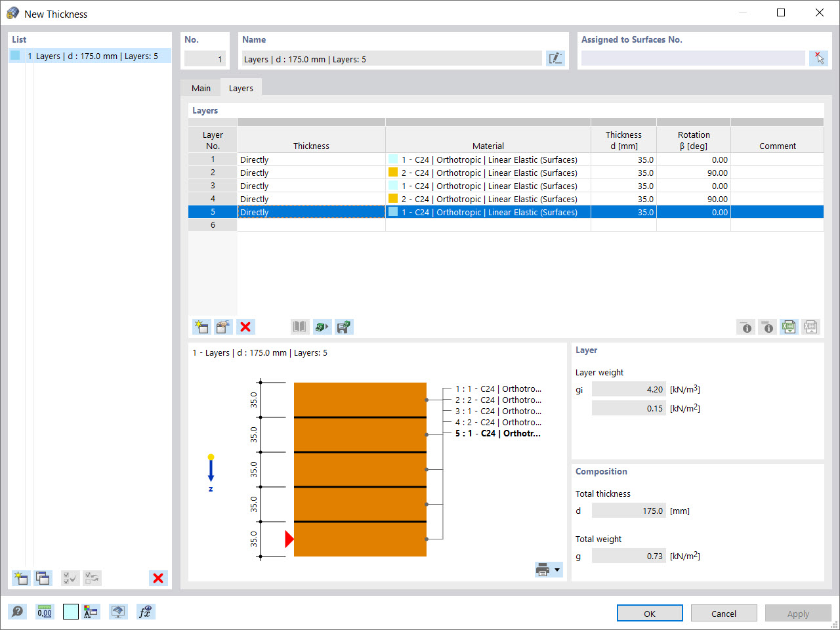
Task: Click legend label 2 : 2 - C24 Orthotro...
Action: point(498,400)
